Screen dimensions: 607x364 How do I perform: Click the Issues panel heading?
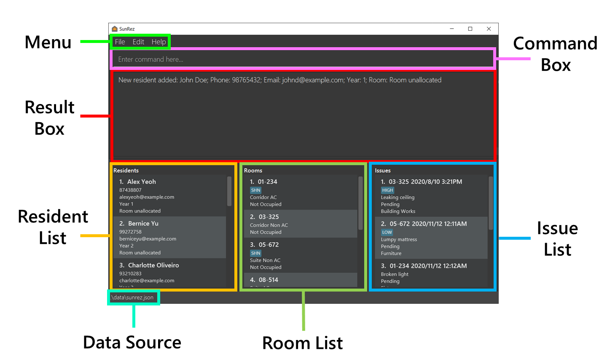383,171
